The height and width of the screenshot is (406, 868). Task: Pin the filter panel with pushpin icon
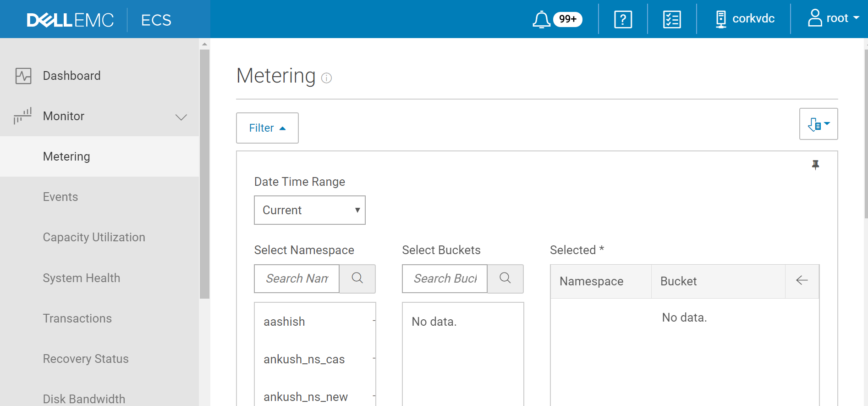(x=815, y=165)
